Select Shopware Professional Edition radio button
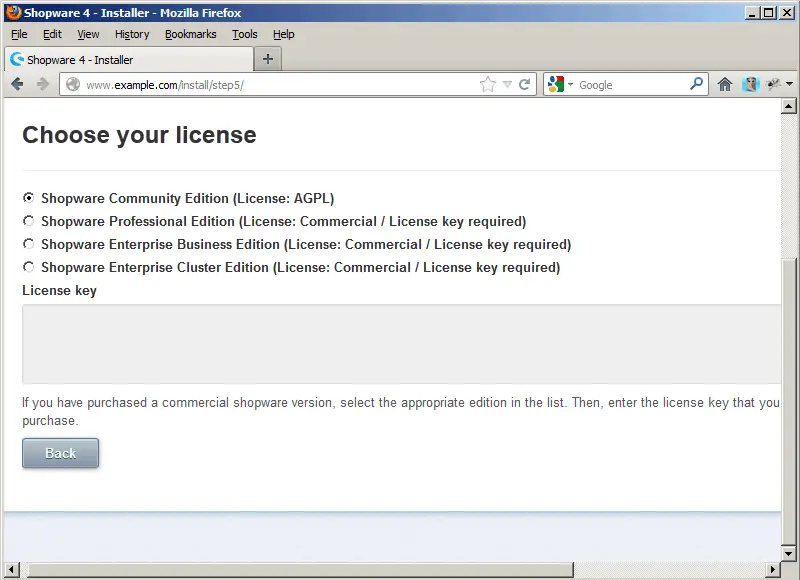Screen dimensions: 800x580 29,220
